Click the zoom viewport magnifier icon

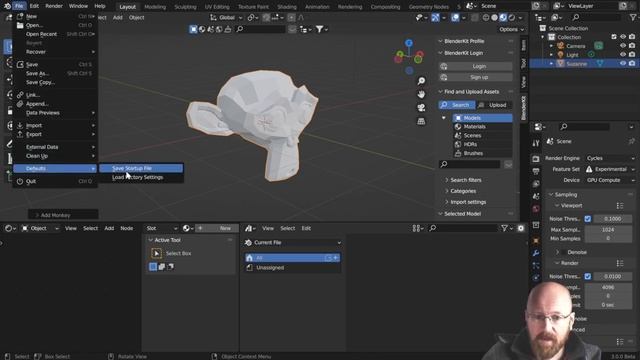point(421,81)
